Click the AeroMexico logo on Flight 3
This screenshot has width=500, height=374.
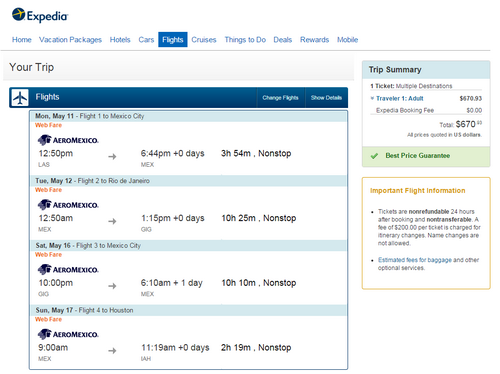(68, 269)
